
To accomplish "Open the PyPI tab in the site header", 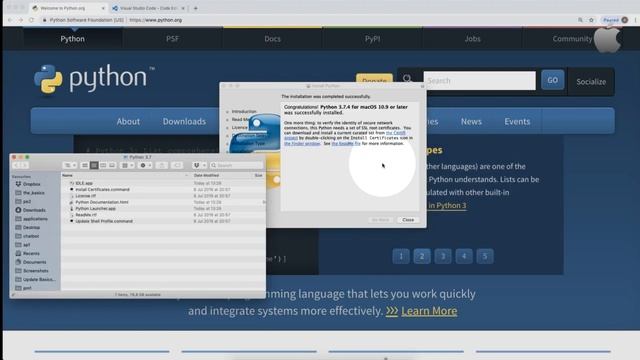I will click(x=372, y=39).
